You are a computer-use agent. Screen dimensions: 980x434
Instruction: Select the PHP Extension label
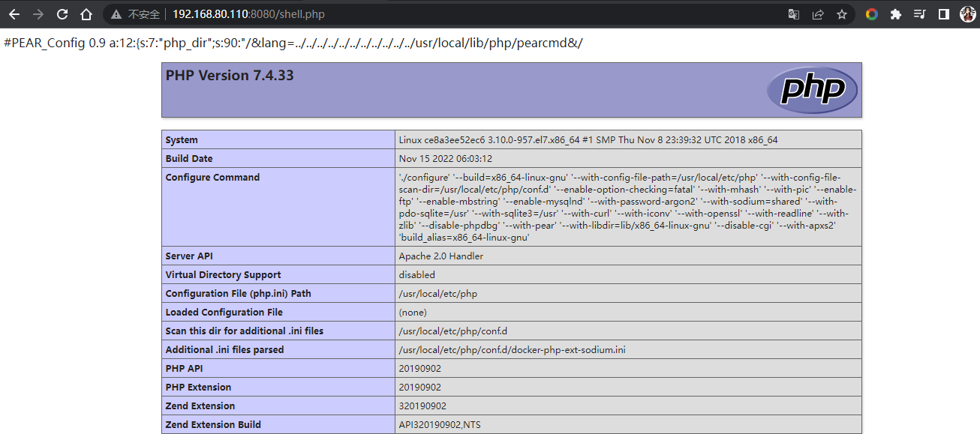click(199, 388)
